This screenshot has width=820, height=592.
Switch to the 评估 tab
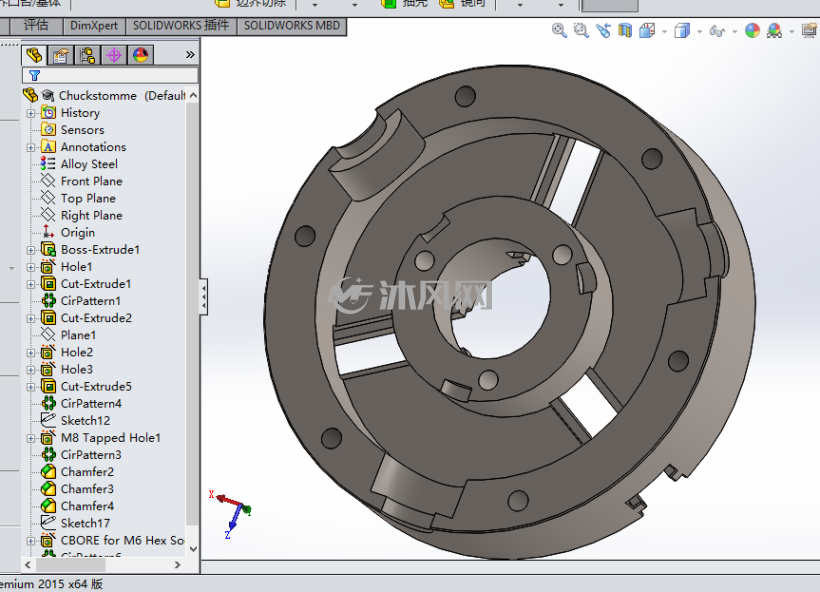36,26
